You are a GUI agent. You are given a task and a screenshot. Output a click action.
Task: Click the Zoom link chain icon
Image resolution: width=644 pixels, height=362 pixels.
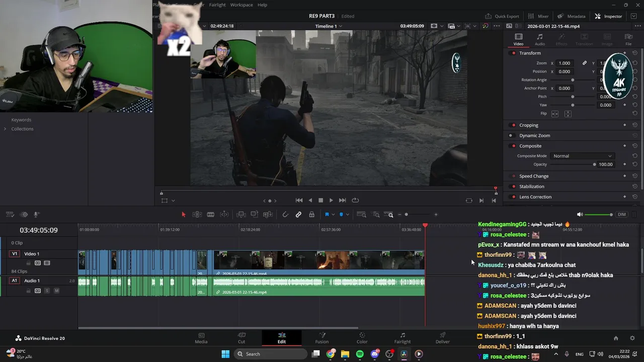point(585,63)
